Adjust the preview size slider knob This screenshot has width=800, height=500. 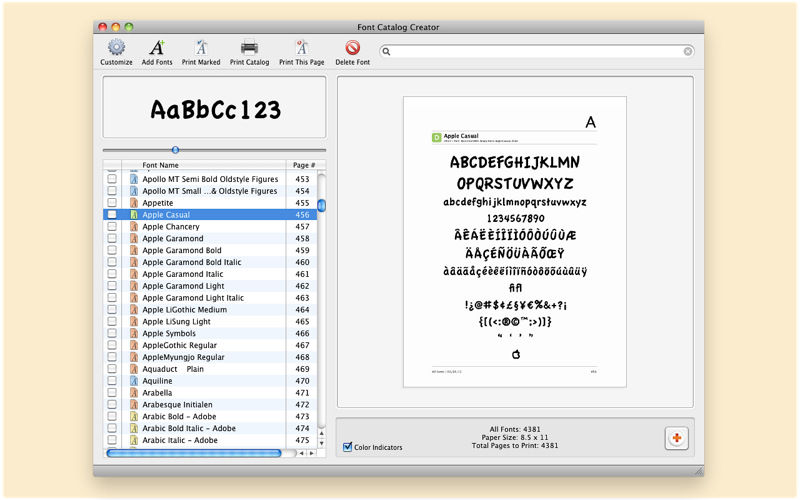(176, 150)
